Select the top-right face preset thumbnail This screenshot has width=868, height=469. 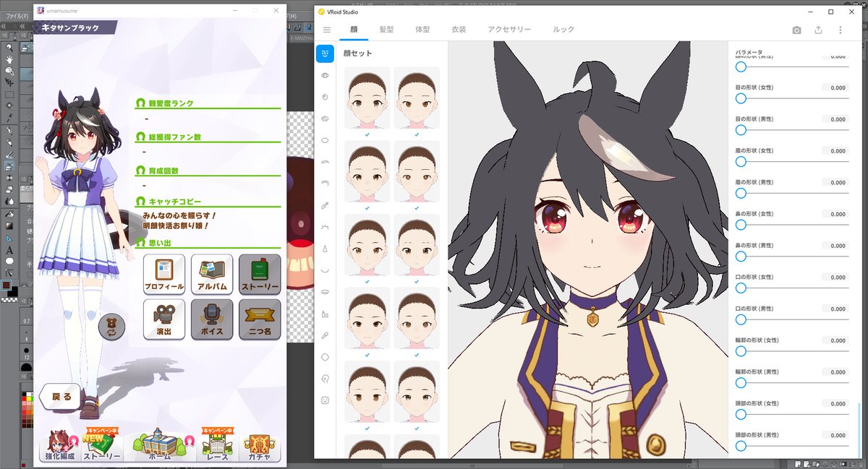tap(417, 98)
